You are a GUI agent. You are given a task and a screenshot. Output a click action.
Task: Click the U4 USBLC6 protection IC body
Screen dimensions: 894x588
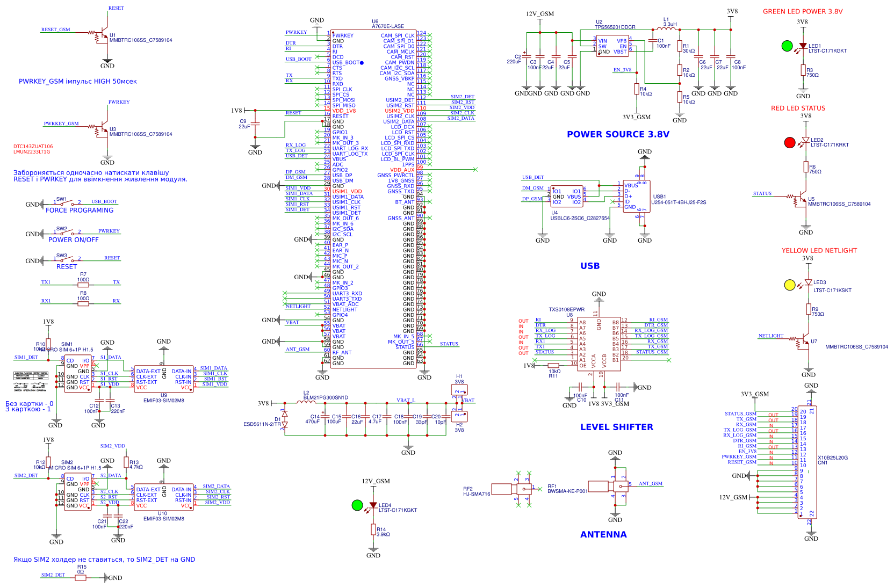tap(567, 196)
